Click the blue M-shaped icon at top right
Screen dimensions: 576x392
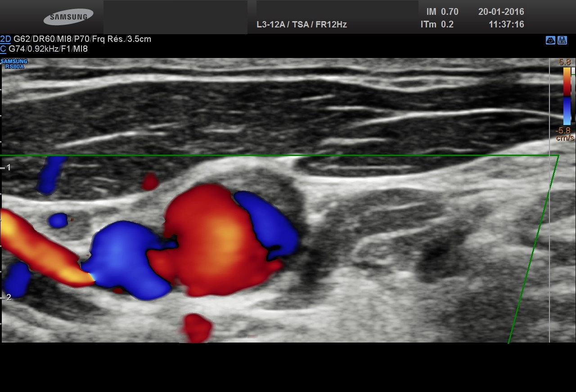click(562, 40)
